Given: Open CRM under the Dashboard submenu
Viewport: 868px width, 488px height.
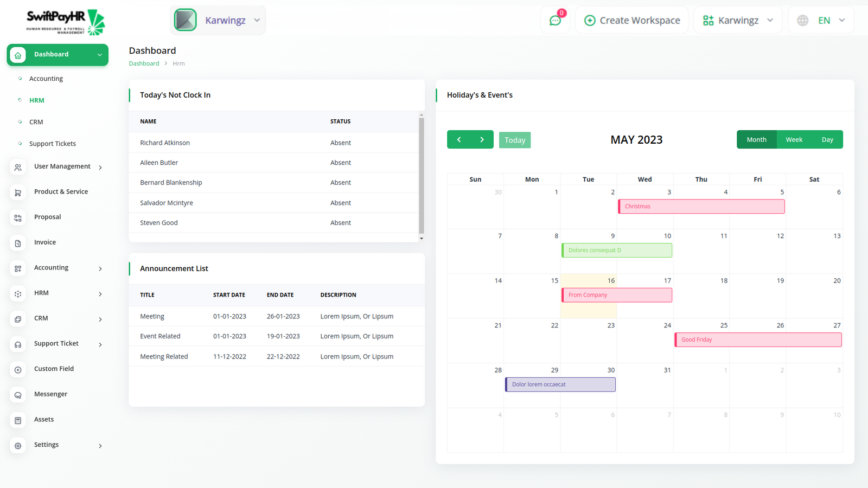Looking at the screenshot, I should [36, 122].
